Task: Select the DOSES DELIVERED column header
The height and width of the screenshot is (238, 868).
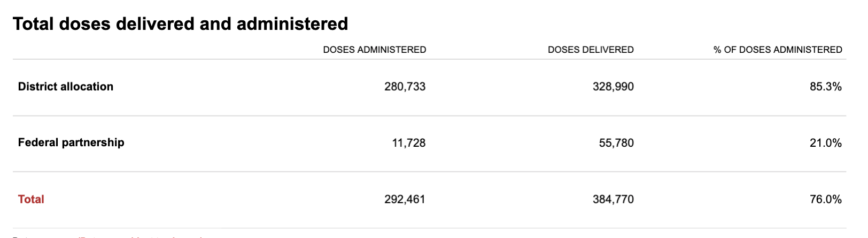Action: pos(591,50)
